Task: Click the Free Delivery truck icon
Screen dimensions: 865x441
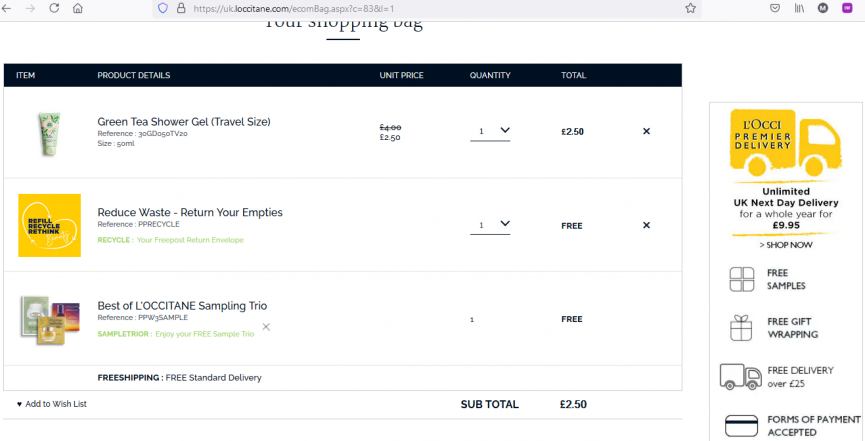Action: point(740,376)
